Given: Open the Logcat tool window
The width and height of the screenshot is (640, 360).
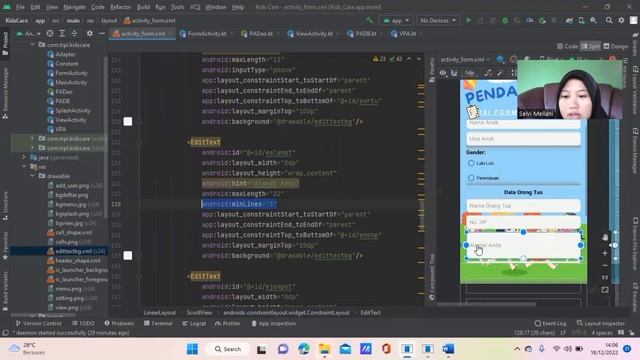Looking at the screenshot, I should [194, 323].
